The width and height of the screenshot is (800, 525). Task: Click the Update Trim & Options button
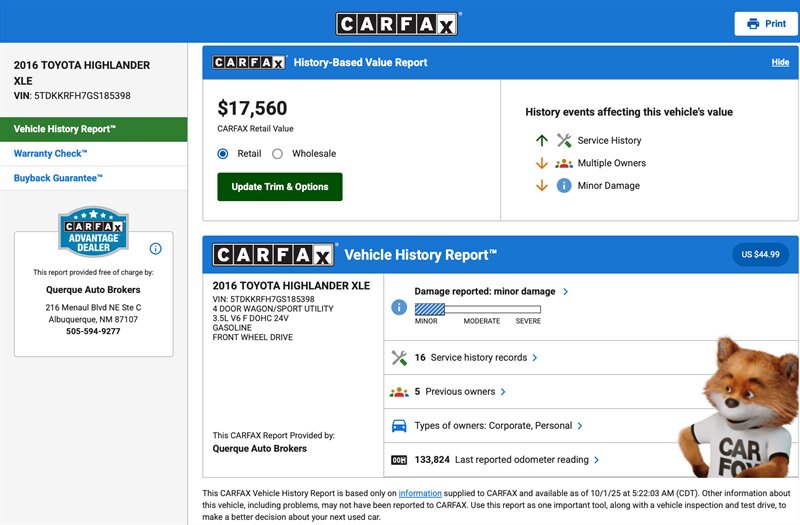280,187
